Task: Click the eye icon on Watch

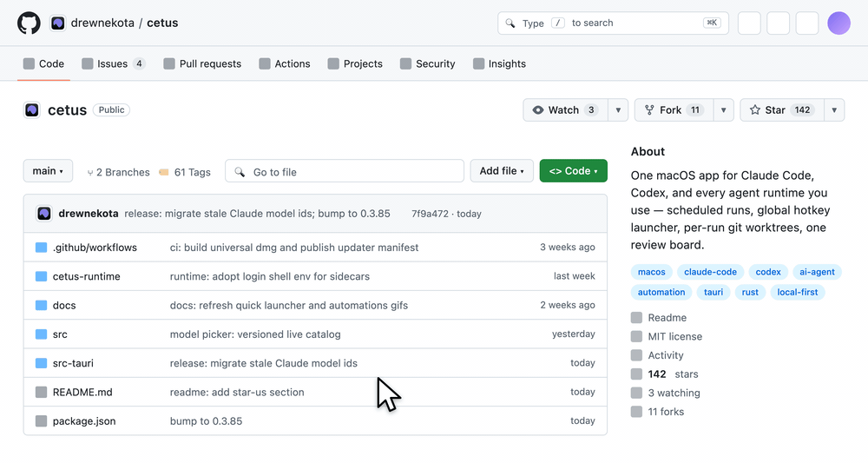Action: pyautogui.click(x=537, y=110)
